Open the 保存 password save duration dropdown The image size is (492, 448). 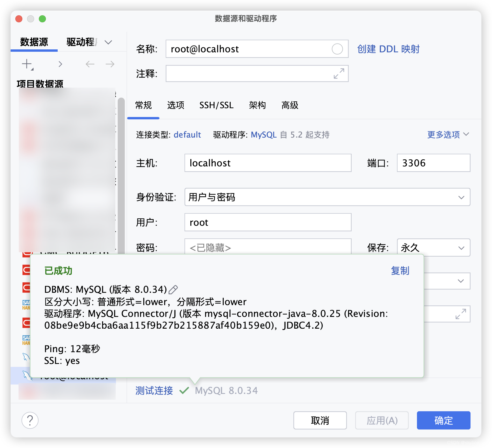462,248
